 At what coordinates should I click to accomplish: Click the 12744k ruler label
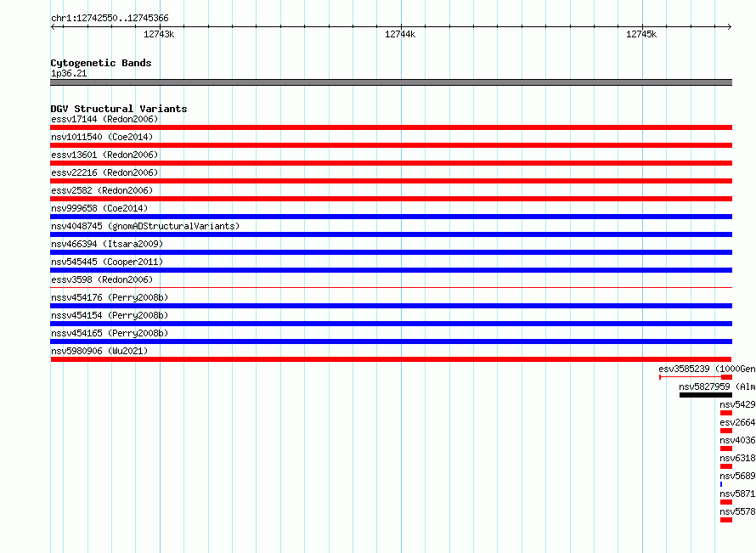click(x=400, y=34)
